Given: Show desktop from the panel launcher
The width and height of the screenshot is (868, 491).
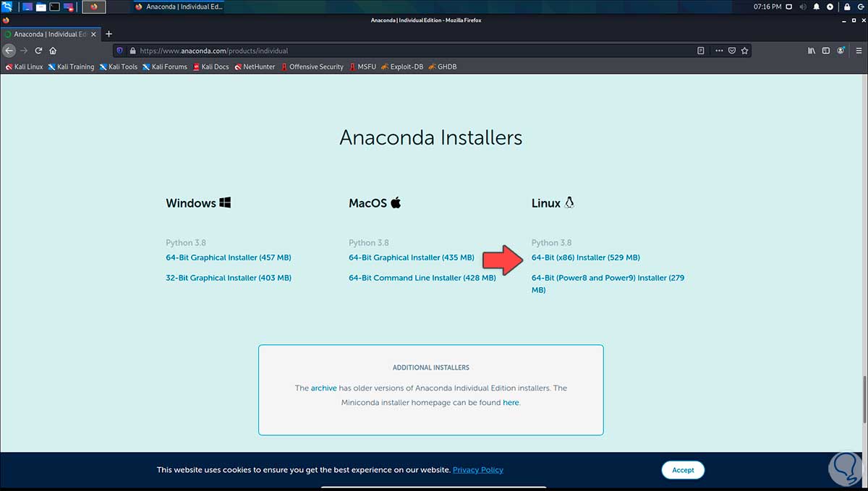Looking at the screenshot, I should (27, 7).
